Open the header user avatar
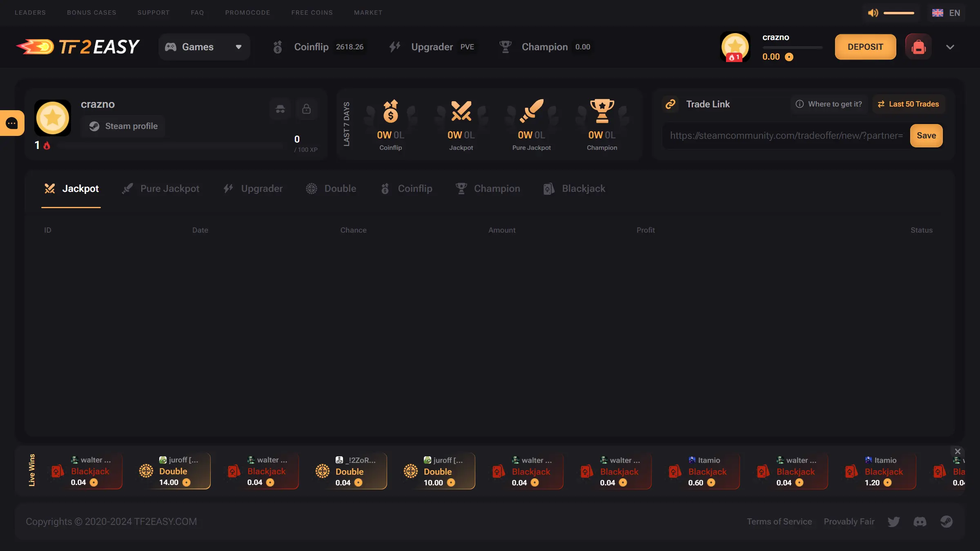Screen dimensions: 980x551 click(x=735, y=47)
